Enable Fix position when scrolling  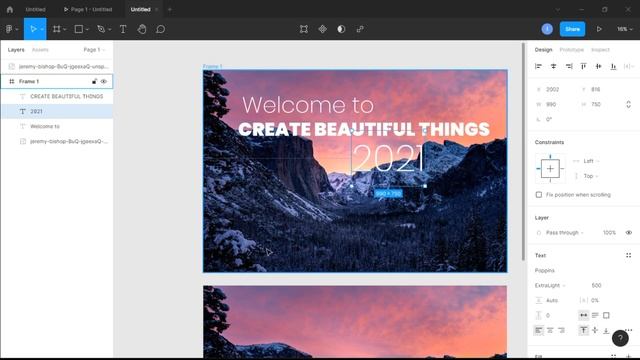(x=539, y=195)
